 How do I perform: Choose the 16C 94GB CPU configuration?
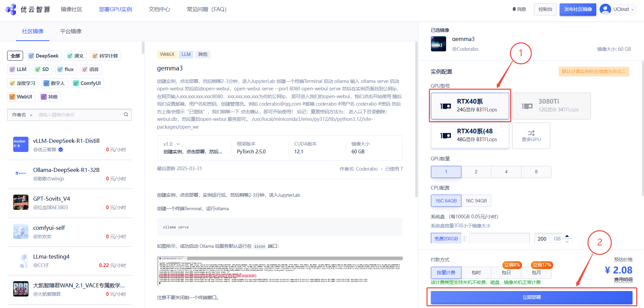476,201
